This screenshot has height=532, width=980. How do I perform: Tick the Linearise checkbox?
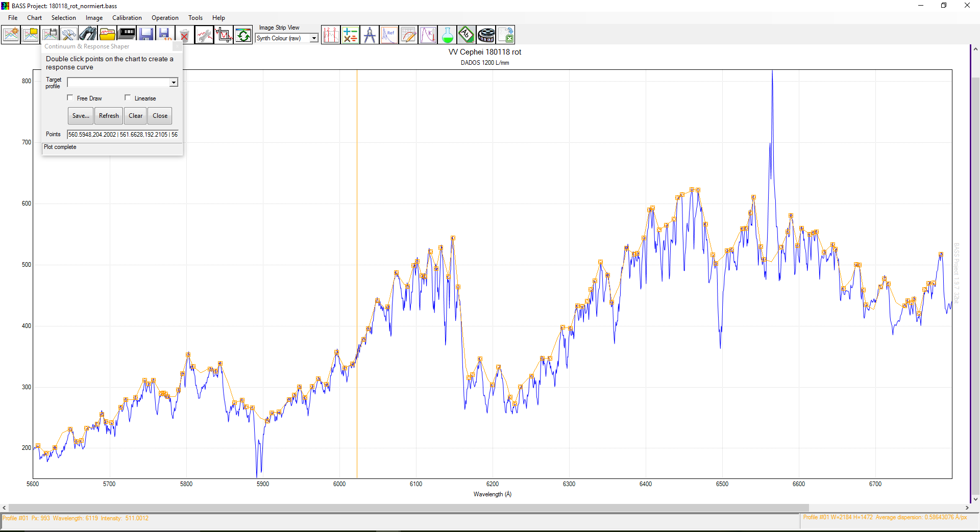coord(128,98)
